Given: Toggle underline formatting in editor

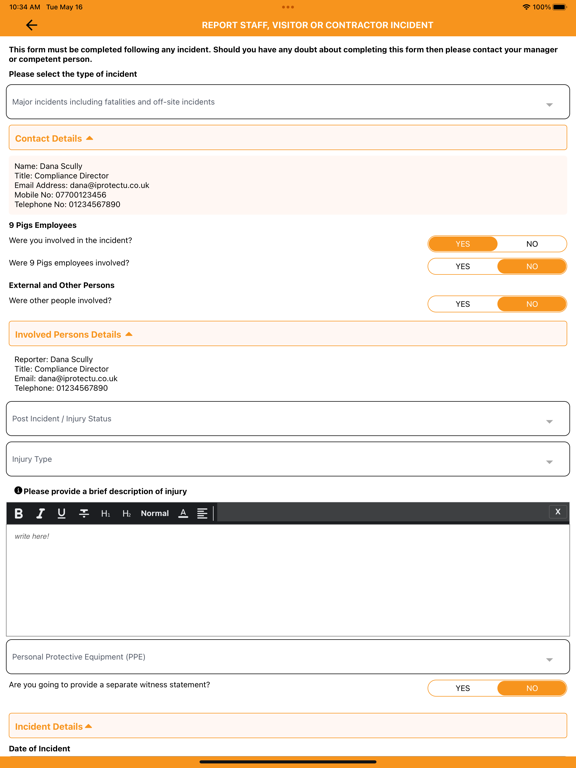Looking at the screenshot, I should point(61,513).
